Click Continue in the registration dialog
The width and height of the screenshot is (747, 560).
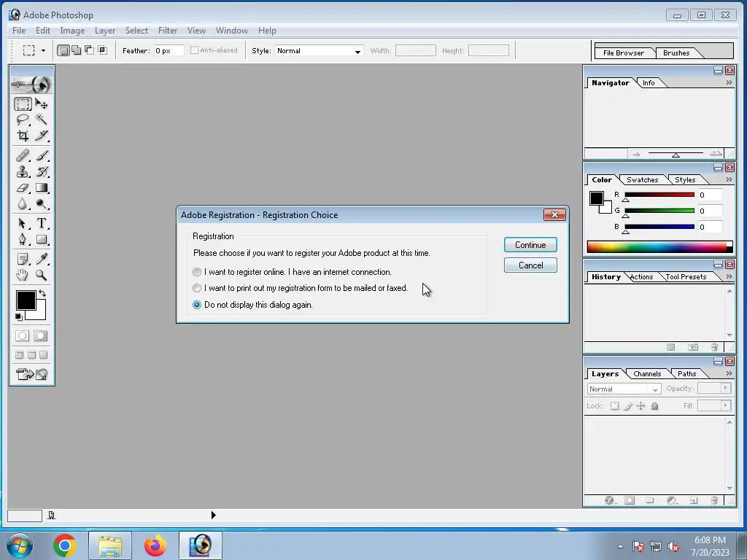pyautogui.click(x=530, y=245)
